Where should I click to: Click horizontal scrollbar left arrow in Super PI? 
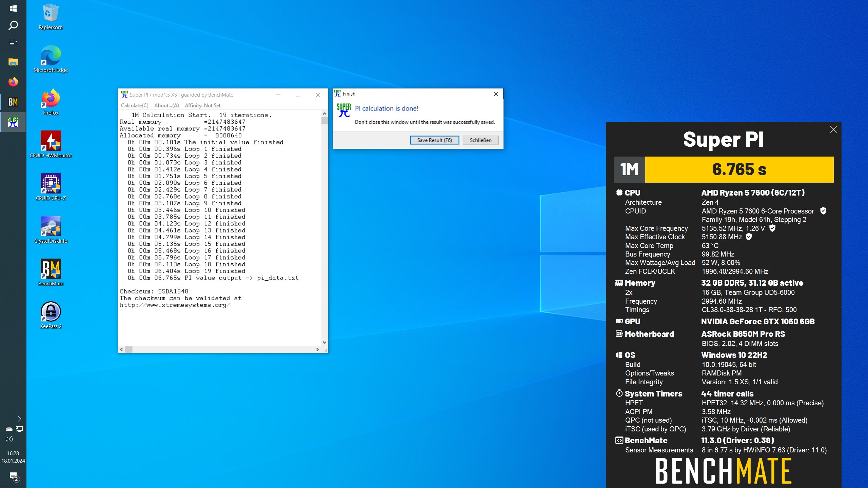coord(122,349)
